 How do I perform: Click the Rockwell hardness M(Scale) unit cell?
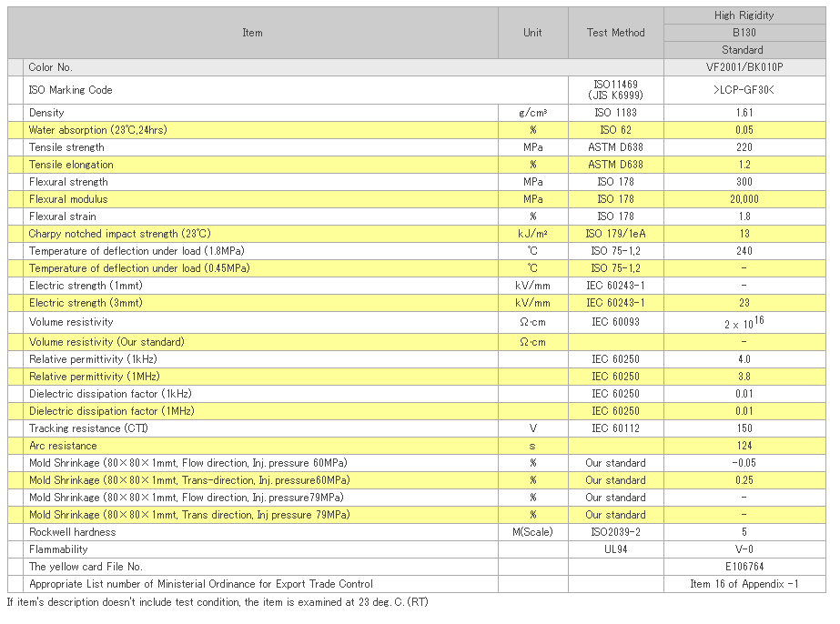coord(532,532)
